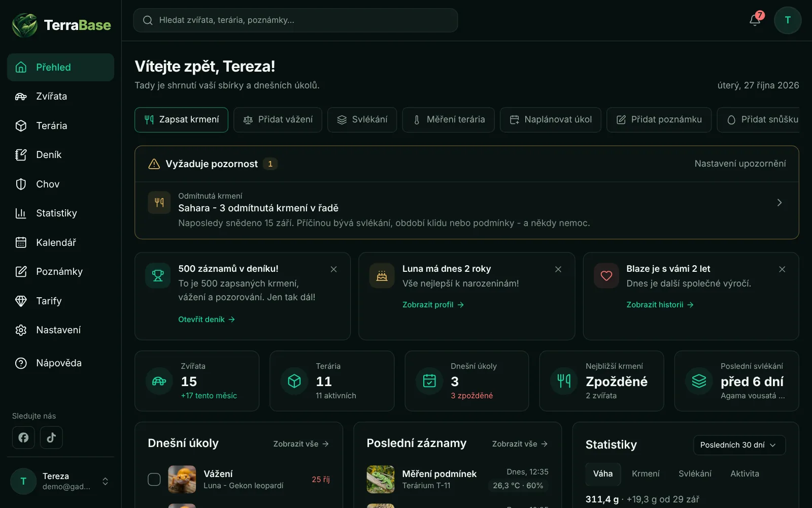Click the trophy icon on 500 záznamů card
The width and height of the screenshot is (812, 508).
158,275
